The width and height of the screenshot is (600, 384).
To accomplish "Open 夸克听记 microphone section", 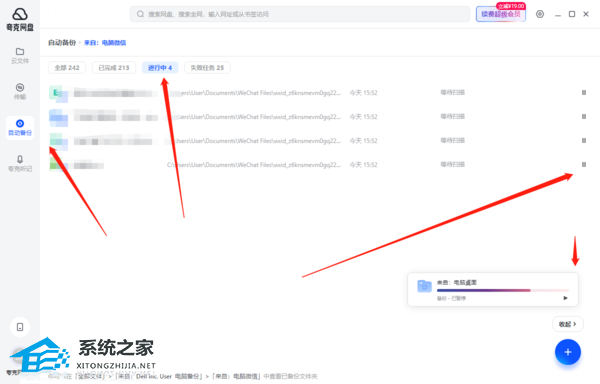I will coord(20,163).
